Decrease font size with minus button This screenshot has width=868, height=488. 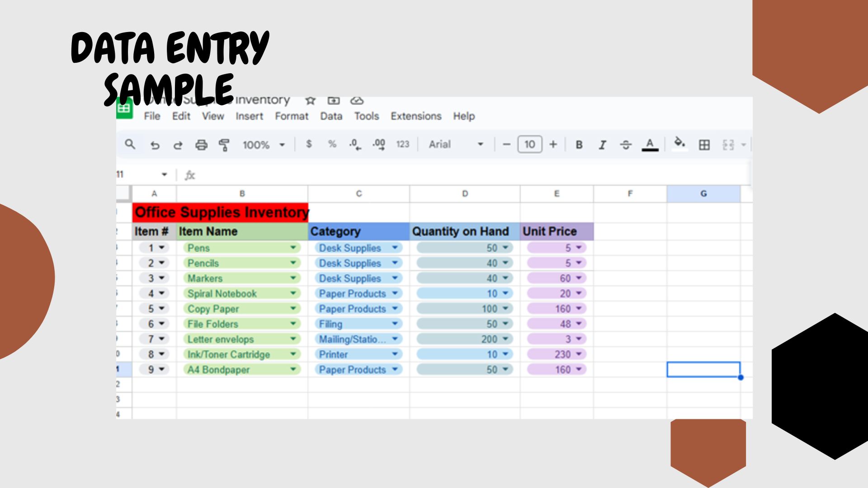[506, 145]
